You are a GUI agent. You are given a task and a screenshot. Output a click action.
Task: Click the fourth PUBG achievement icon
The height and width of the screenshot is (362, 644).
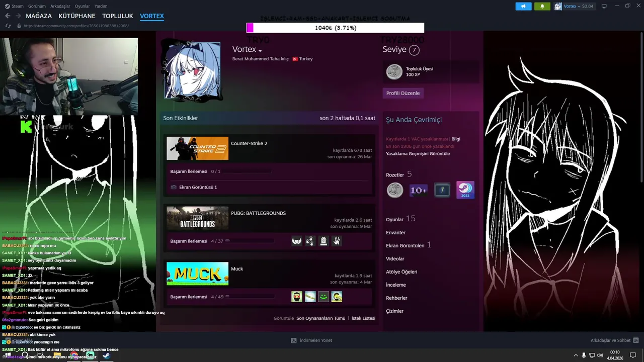pos(337,241)
